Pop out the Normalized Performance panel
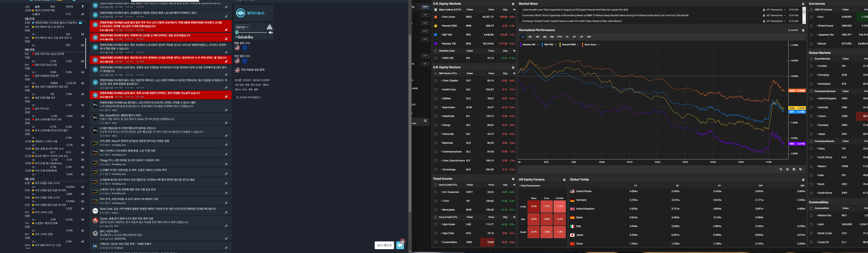The height and width of the screenshot is (253, 868). tap(803, 30)
